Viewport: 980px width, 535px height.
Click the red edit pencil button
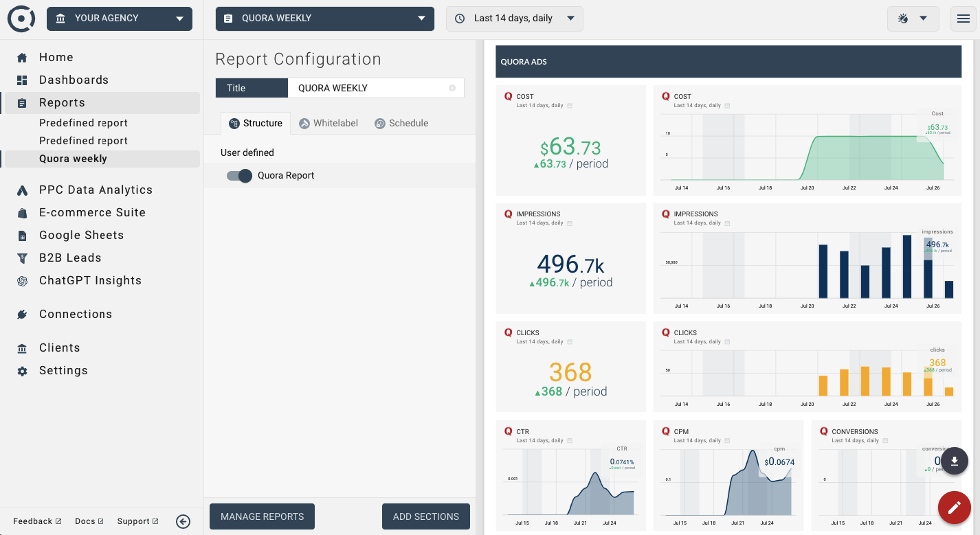955,508
